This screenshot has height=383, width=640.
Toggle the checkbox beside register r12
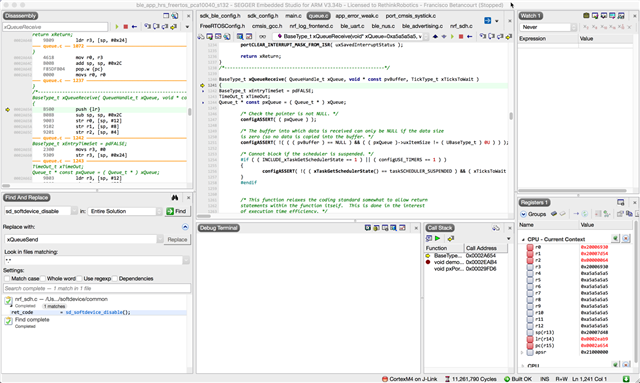click(530, 326)
